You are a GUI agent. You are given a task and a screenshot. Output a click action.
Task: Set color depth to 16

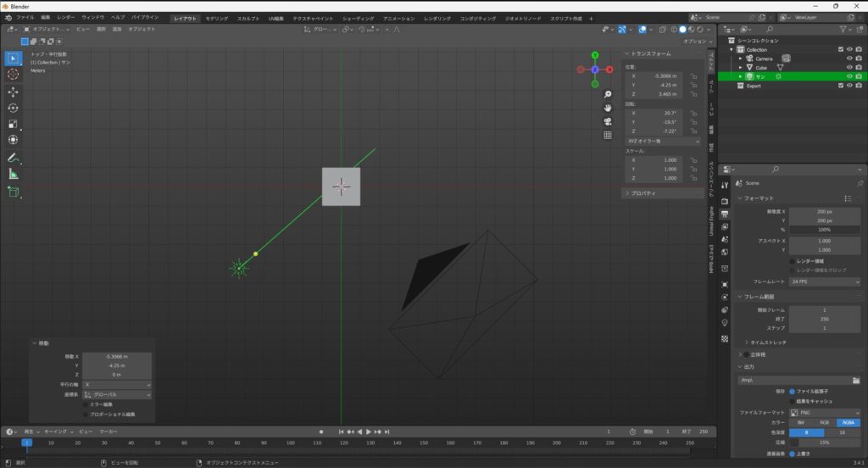[x=843, y=432]
